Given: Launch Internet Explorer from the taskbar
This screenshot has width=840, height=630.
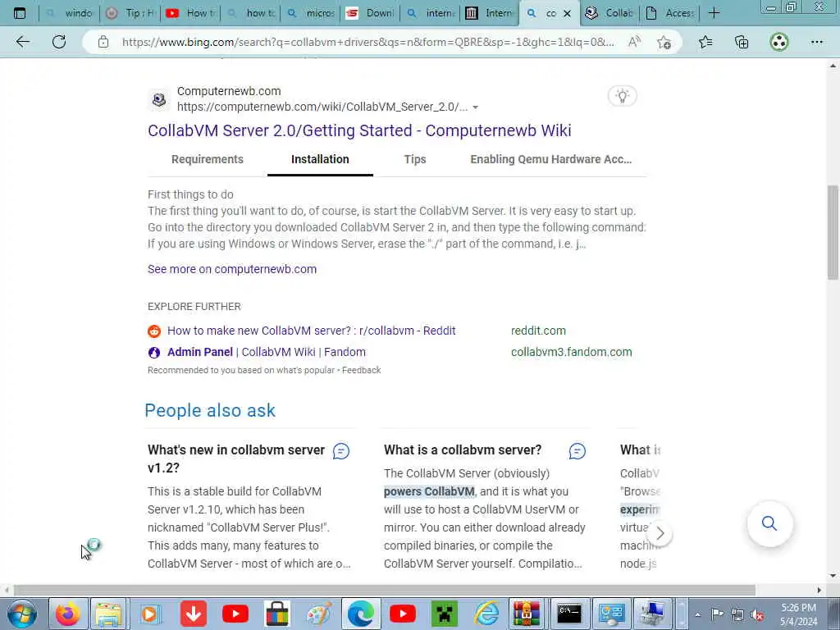Looking at the screenshot, I should tap(486, 614).
